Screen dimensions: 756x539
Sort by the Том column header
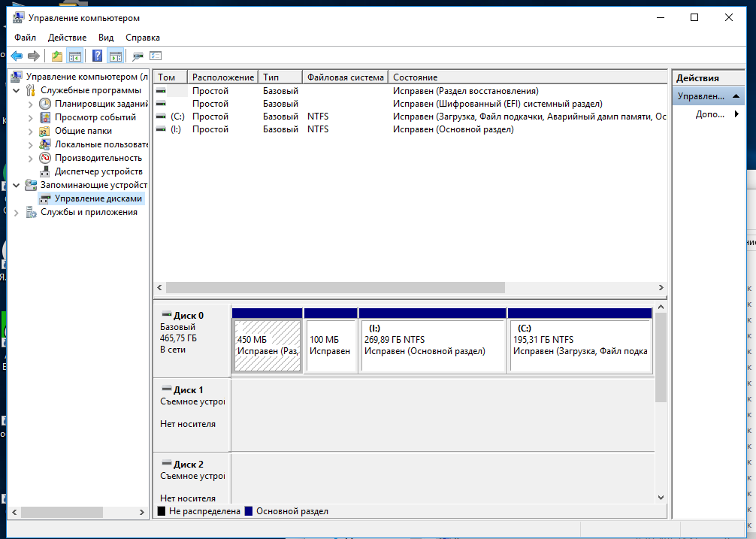click(171, 77)
